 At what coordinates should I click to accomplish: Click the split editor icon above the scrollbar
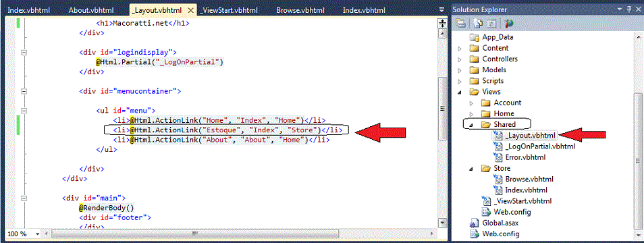tap(443, 24)
